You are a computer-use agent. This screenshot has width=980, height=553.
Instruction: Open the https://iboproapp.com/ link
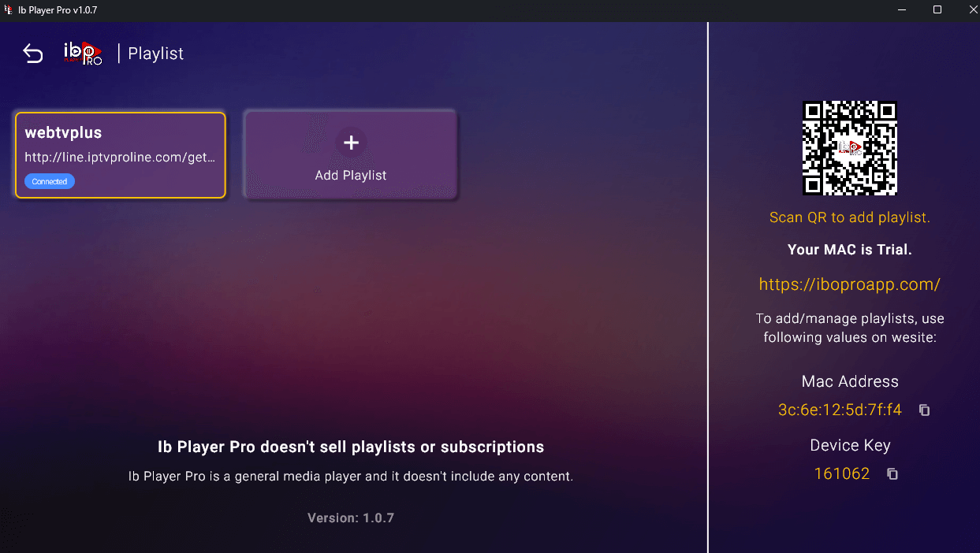click(849, 285)
